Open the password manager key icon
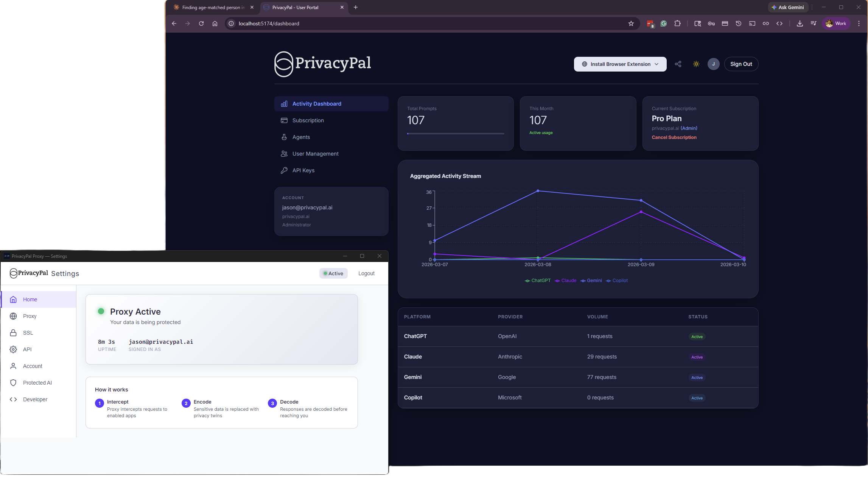Screen dimensions: 868x477 [x=711, y=23]
